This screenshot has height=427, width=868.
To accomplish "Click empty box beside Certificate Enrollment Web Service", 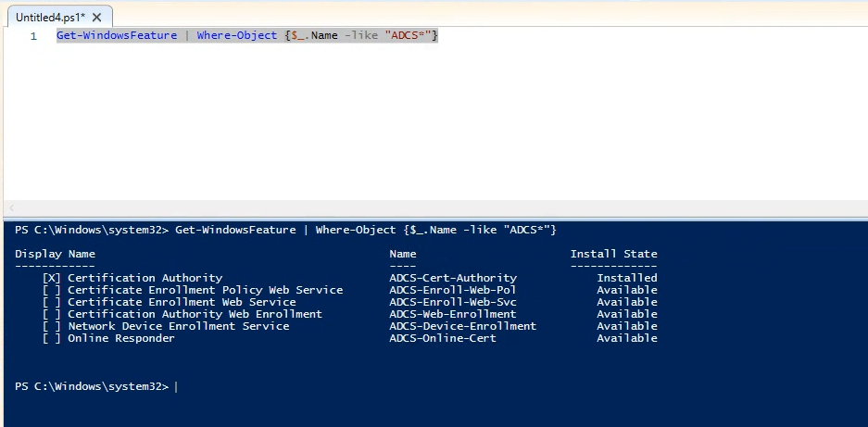I will 52,302.
